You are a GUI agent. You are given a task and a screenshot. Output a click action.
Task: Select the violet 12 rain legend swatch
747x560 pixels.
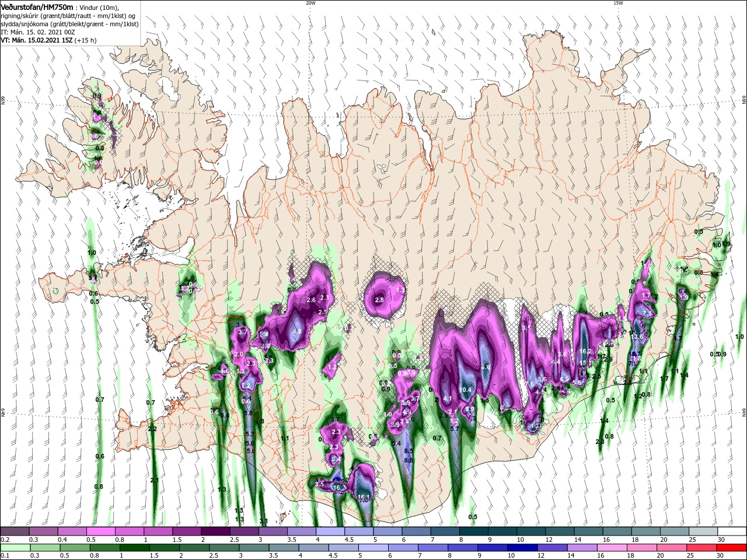[x=553, y=548]
